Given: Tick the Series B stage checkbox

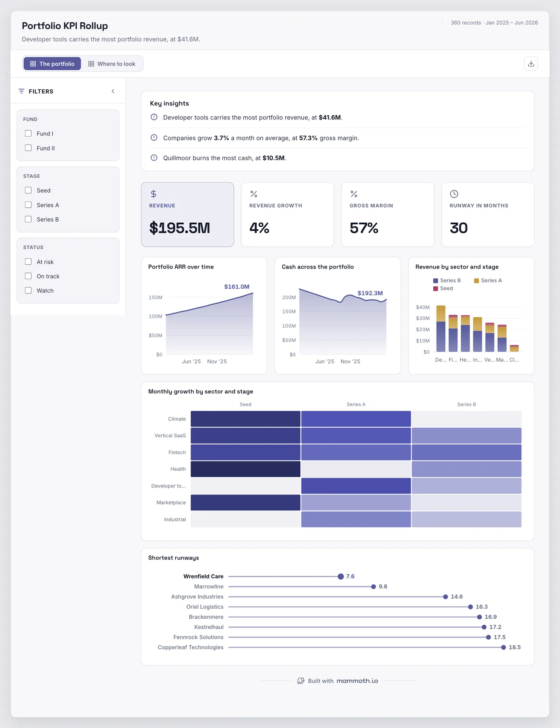Looking at the screenshot, I should (x=28, y=219).
